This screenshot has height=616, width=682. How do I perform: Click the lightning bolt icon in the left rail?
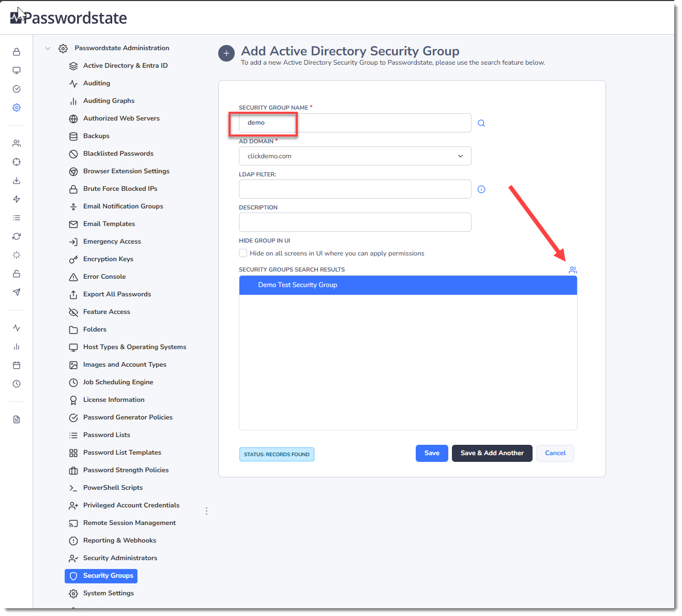17,199
